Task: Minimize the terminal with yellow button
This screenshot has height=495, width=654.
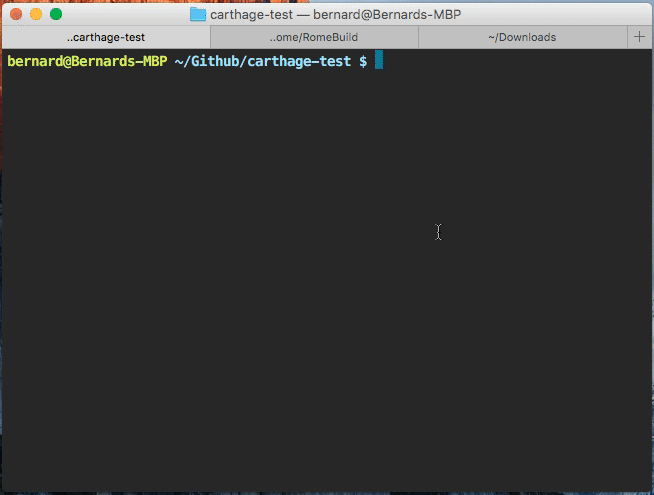Action: 36,14
